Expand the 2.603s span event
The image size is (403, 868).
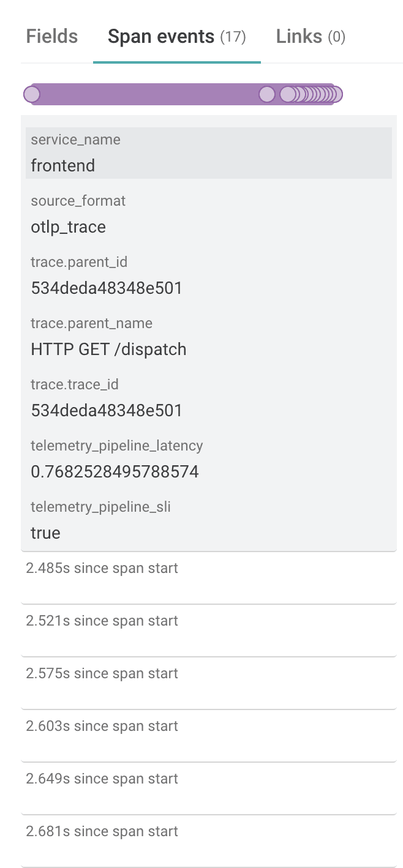point(208,735)
